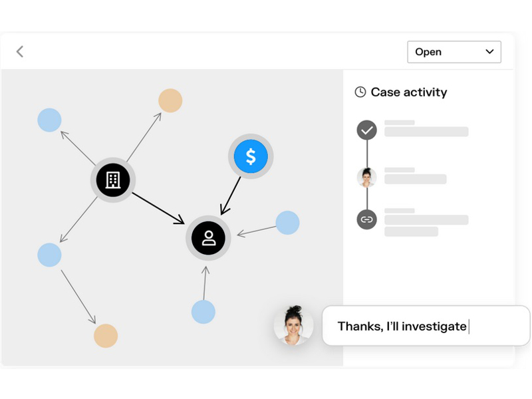The image size is (532, 399).
Task: Click the back arrow icon
Action: pos(20,51)
